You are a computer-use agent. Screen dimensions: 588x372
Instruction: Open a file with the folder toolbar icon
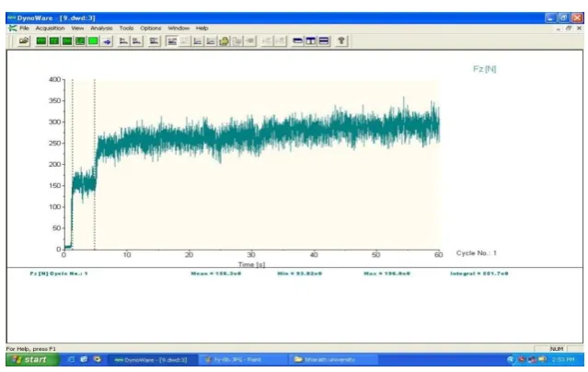(x=24, y=41)
